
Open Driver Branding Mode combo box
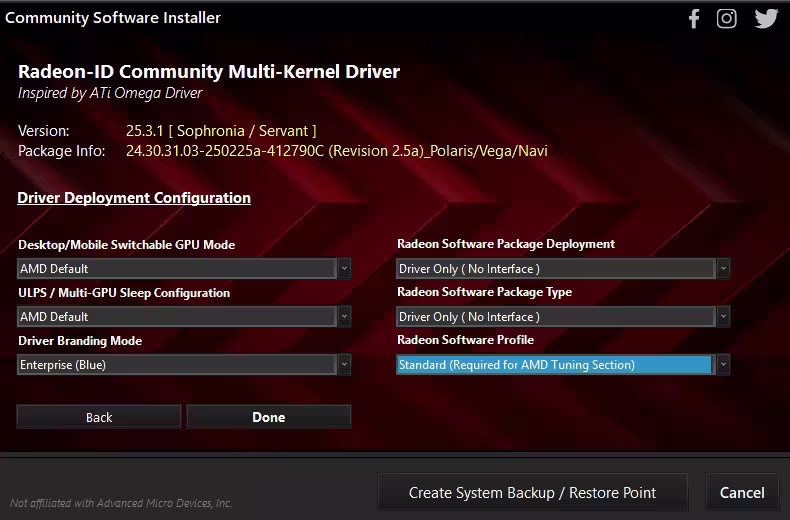(184, 364)
